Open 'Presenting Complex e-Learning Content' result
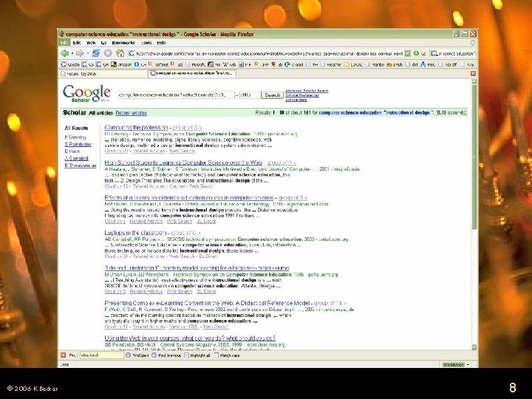Image resolution: width=532 pixels, height=399 pixels. click(207, 303)
